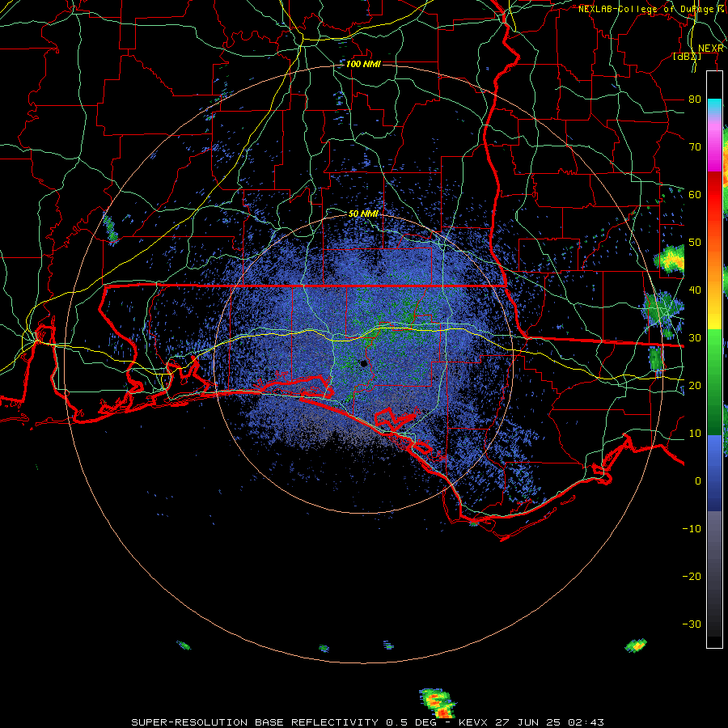Screen dimensions: 728x728
Task: Click the 20 value on the dBZ scale
Action: (x=695, y=386)
